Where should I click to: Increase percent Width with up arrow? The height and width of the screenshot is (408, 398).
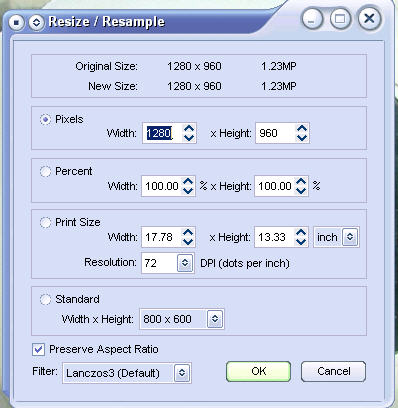point(188,181)
